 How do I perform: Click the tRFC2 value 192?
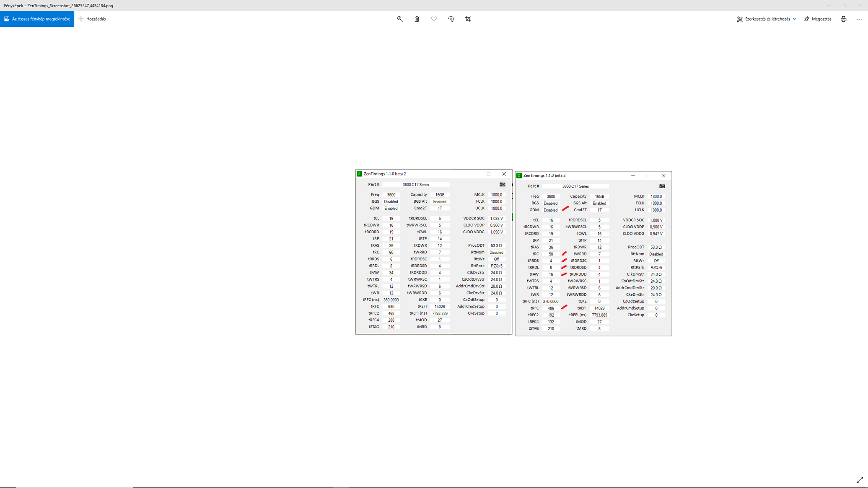551,315
